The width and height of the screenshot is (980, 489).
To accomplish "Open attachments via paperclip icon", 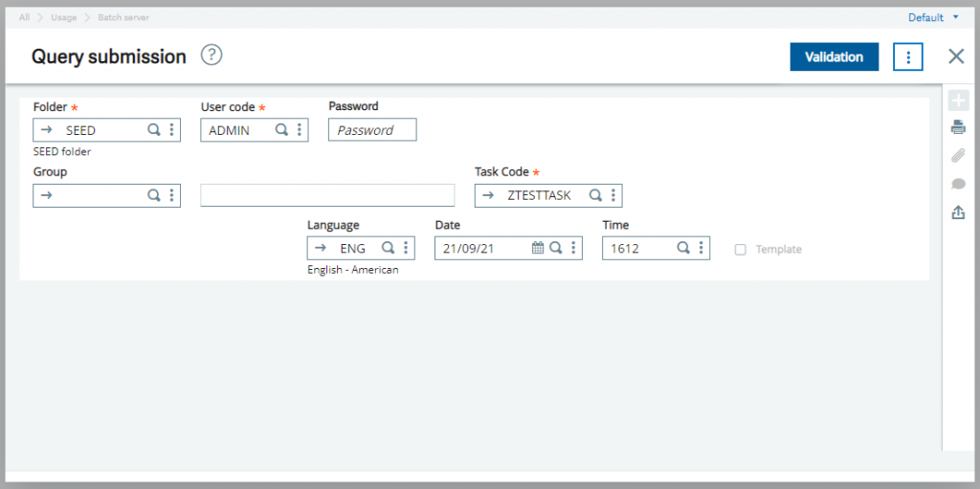I will (x=958, y=156).
